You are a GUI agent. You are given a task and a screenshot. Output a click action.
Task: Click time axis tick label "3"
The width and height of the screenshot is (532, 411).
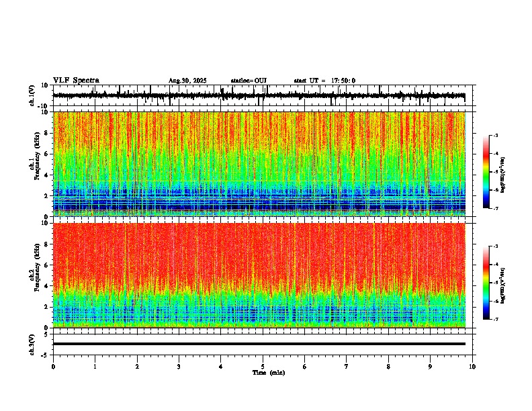pyautogui.click(x=179, y=367)
